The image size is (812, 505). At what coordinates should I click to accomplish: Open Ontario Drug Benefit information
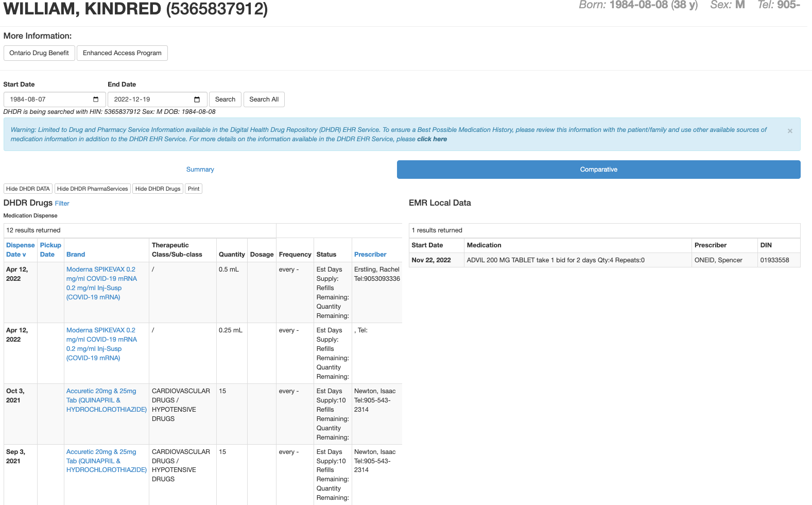point(39,53)
